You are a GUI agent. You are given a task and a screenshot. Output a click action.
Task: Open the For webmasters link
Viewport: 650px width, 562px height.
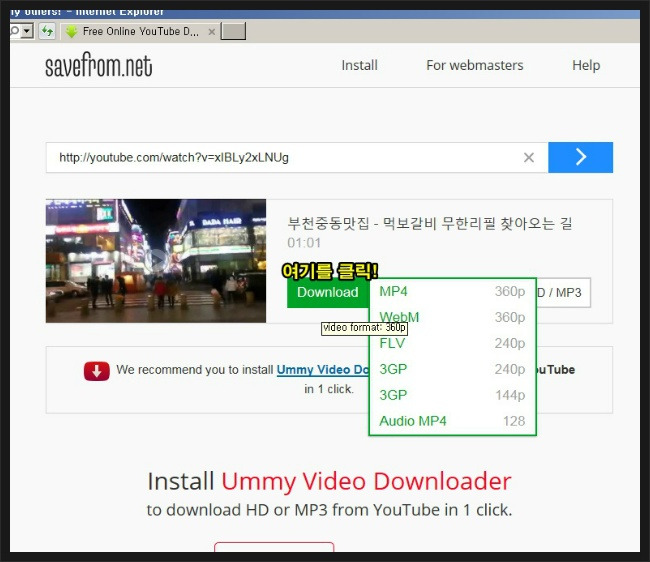[x=475, y=65]
